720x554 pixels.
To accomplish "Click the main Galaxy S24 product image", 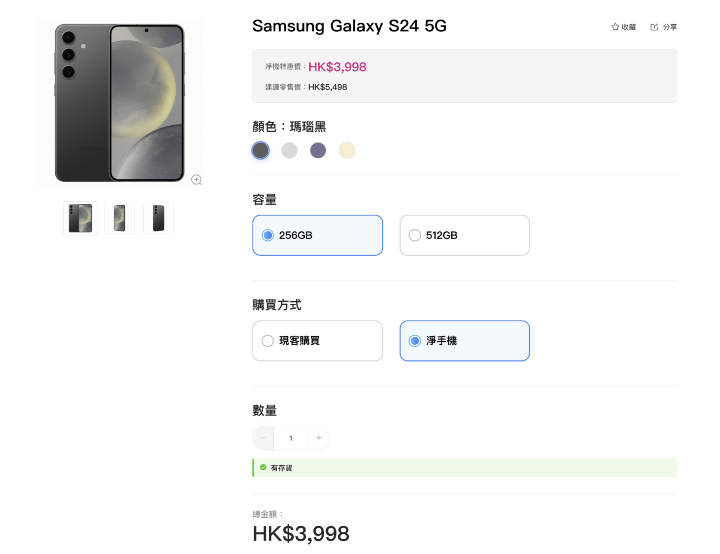I will (x=119, y=103).
